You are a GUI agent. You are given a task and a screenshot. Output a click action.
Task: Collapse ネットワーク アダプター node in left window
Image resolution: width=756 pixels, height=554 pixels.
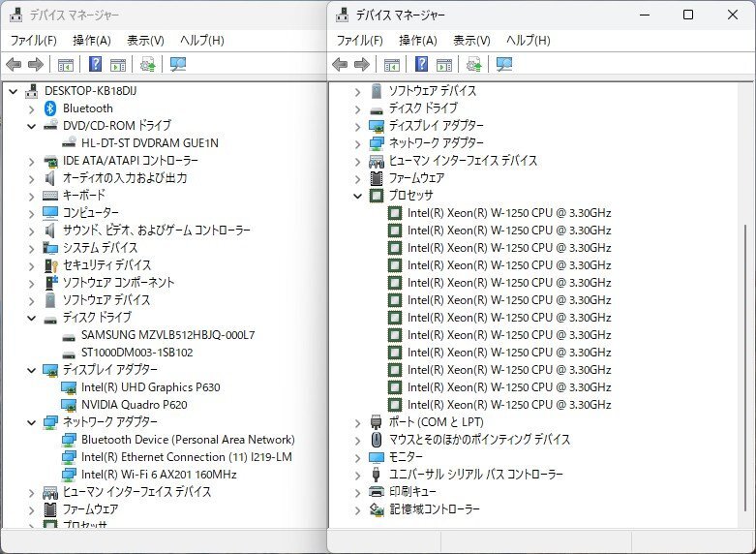(x=32, y=422)
